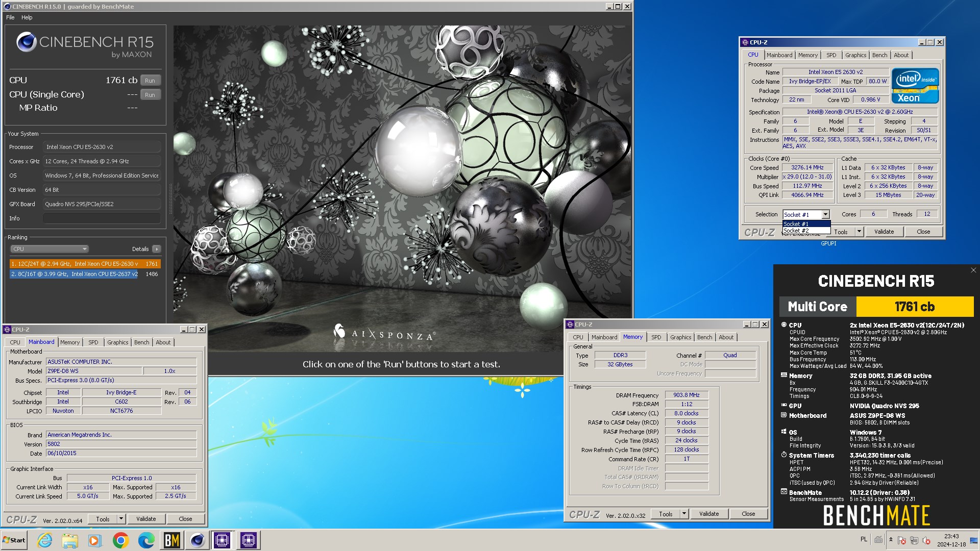Click the PL language indicator
The width and height of the screenshot is (980, 551).
864,539
